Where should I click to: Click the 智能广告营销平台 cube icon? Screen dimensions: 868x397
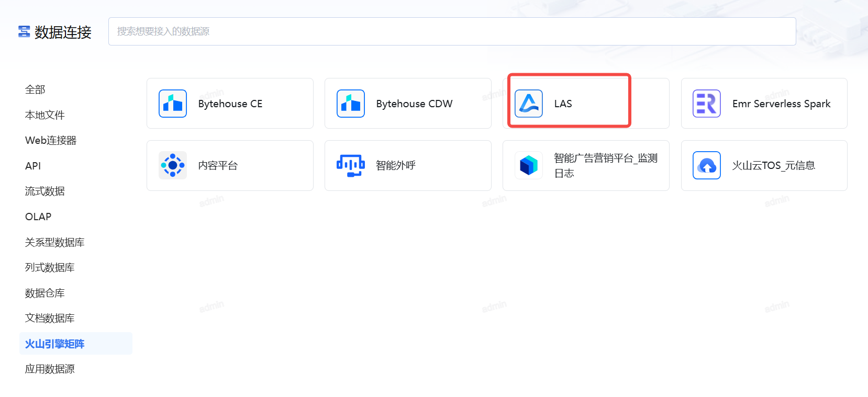click(x=529, y=165)
